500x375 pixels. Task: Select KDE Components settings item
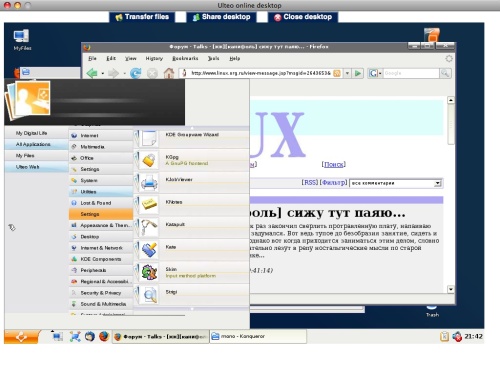click(x=101, y=259)
